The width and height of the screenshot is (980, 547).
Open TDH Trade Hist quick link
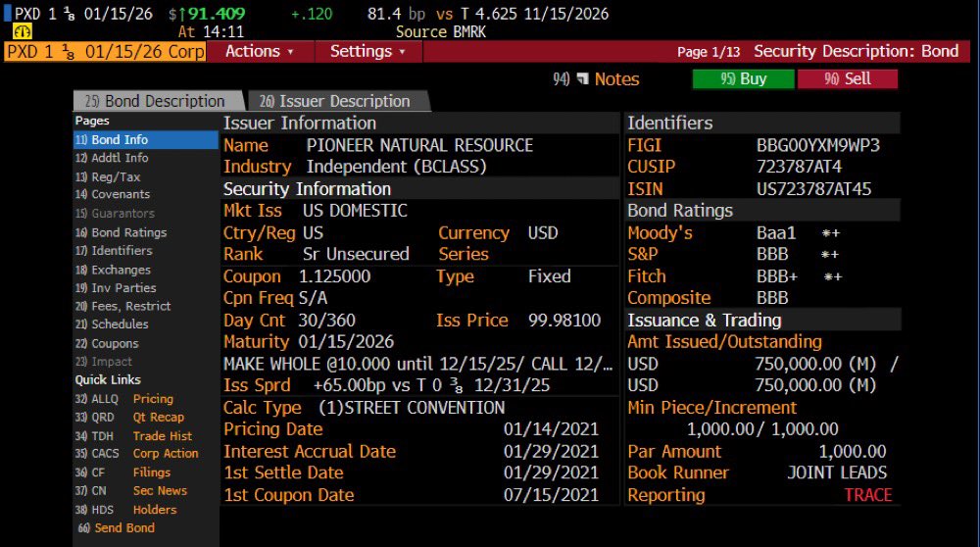133,435
